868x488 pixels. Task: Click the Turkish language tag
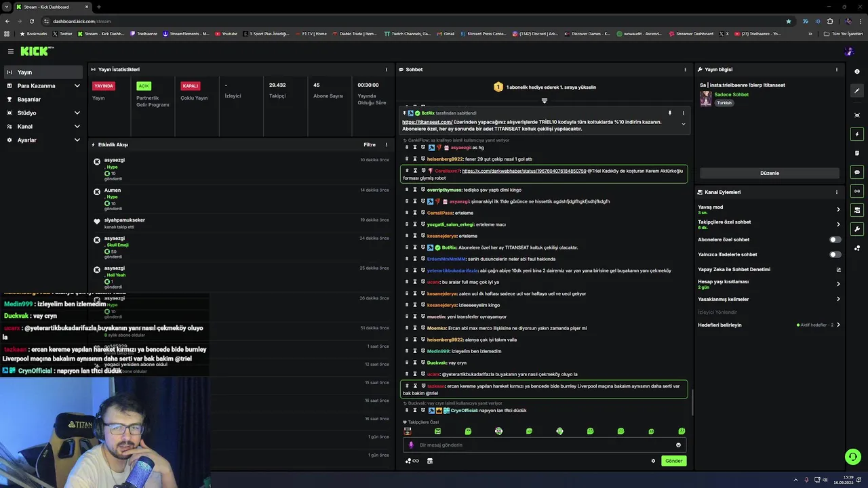pyautogui.click(x=724, y=103)
